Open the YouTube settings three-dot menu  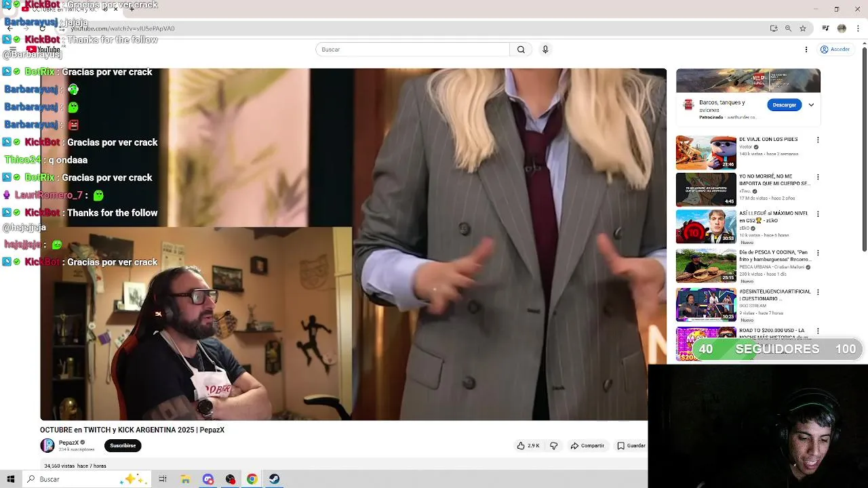coord(806,49)
